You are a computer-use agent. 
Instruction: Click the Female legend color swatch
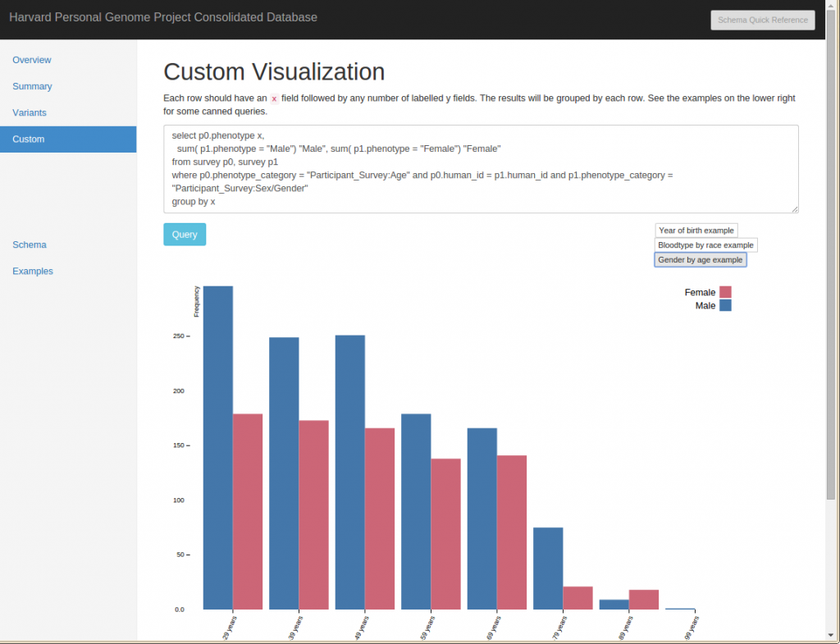tap(725, 292)
